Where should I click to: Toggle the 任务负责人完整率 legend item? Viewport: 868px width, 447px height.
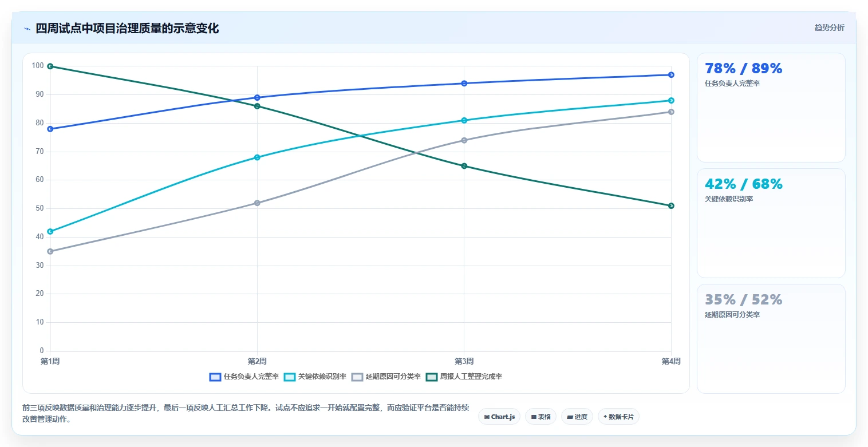click(x=244, y=377)
